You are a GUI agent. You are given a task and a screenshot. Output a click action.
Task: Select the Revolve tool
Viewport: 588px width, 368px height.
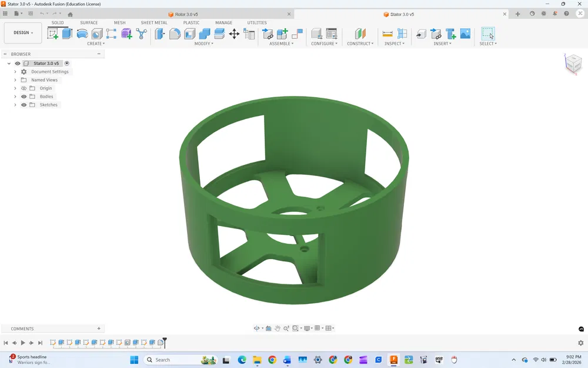click(82, 34)
